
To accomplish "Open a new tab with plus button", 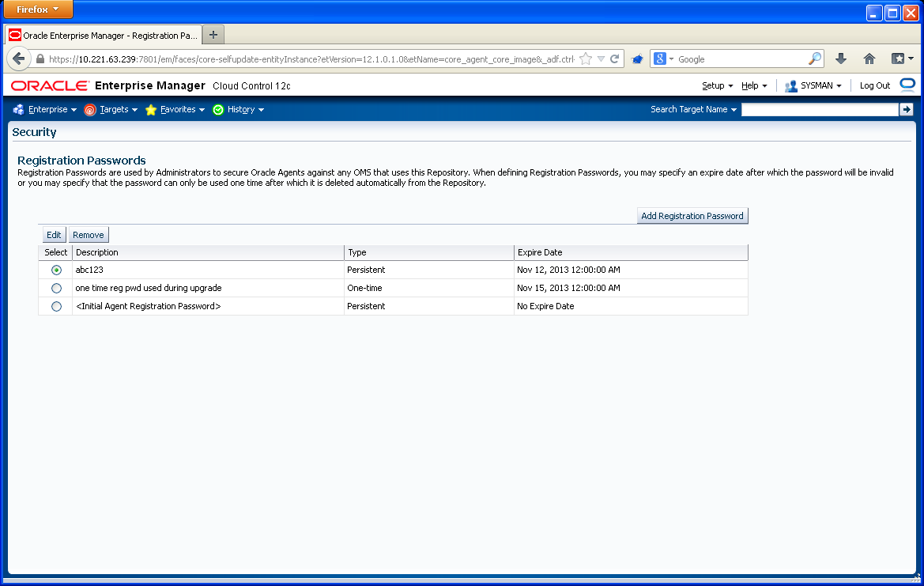I will click(x=213, y=35).
